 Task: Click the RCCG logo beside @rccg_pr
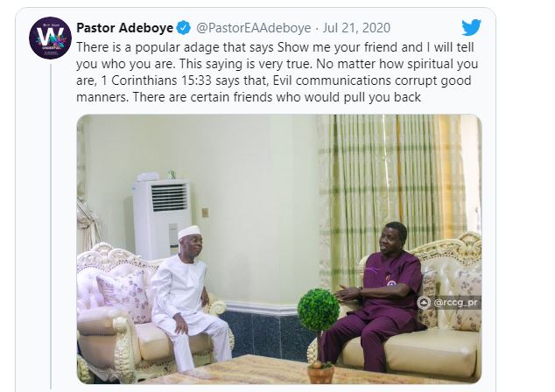pos(424,303)
